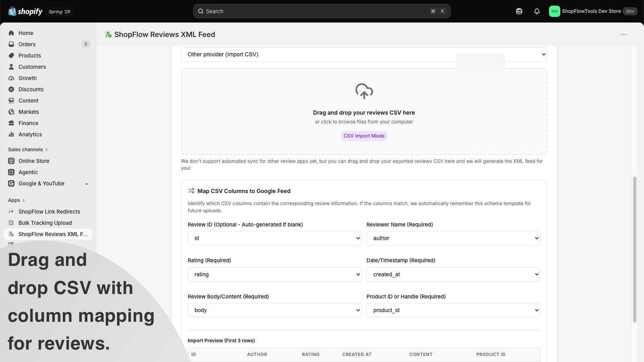Click the ShopFlow Reviews XML Feed sidebar icon

[11, 234]
